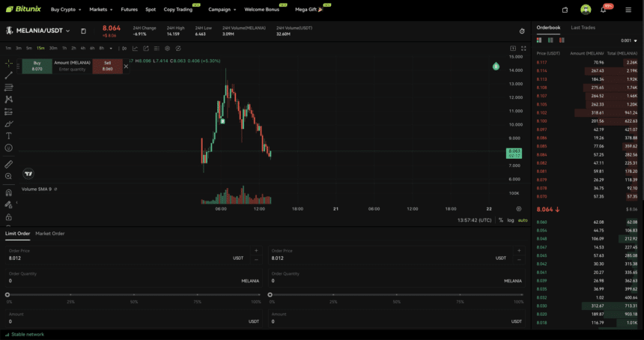Click the Bitunix logo
Screen dimensions: 644x340
(x=23, y=9)
